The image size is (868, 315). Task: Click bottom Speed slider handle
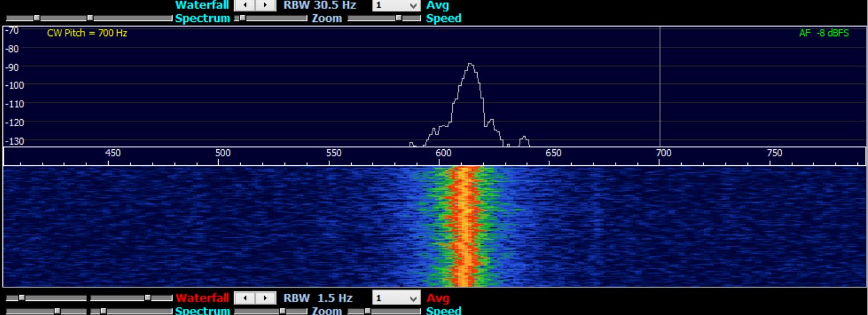[x=367, y=311]
